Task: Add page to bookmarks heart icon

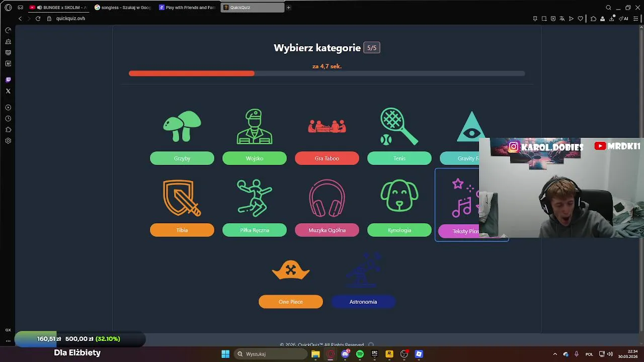Action: pos(580,19)
